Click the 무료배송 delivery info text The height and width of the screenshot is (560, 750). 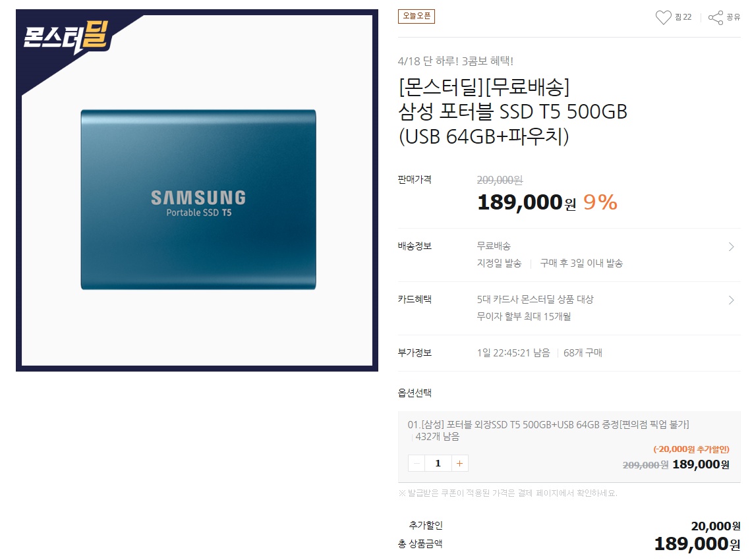(x=494, y=246)
